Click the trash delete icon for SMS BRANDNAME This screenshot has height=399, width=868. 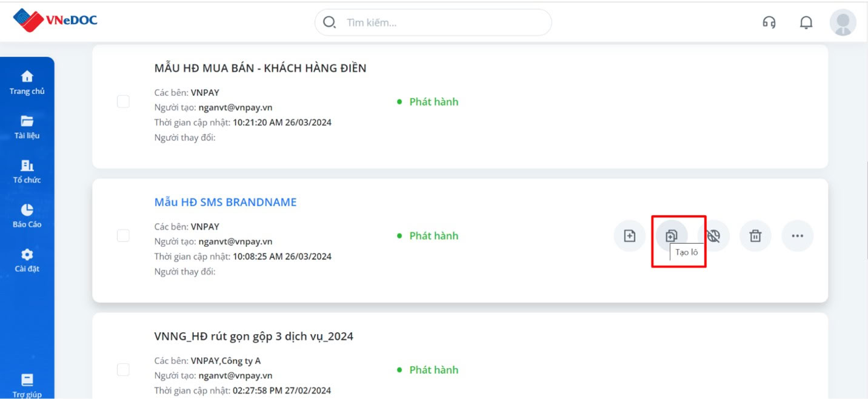point(755,236)
